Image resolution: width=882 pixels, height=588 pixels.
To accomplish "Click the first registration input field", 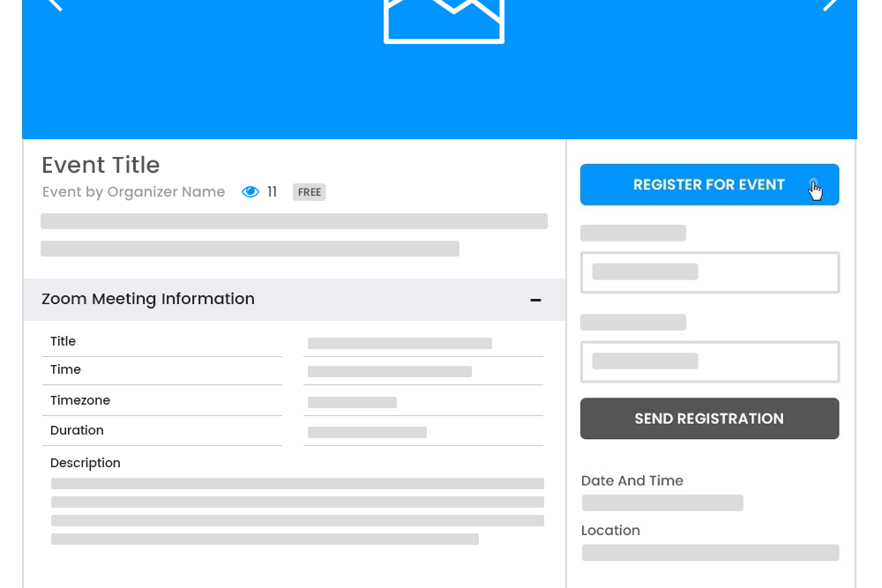I will [x=709, y=272].
